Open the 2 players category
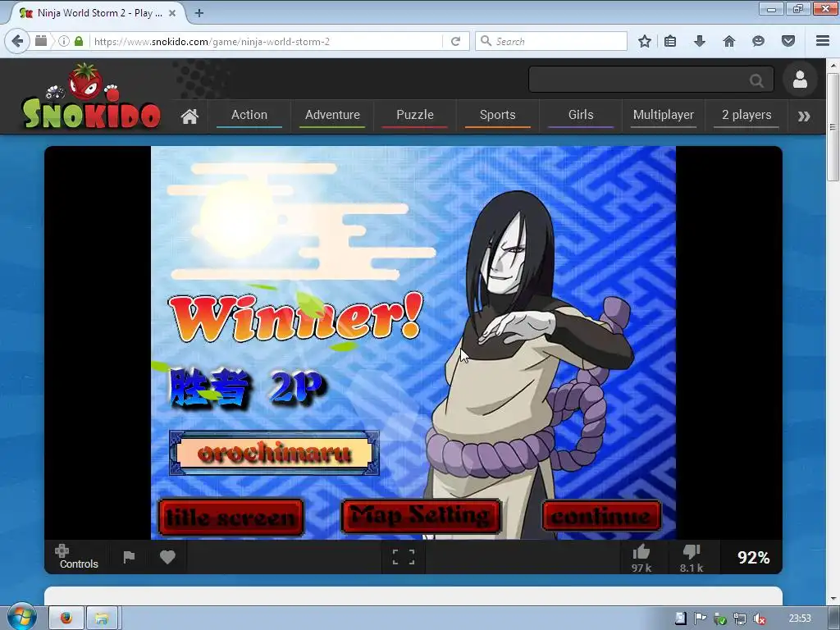 click(x=746, y=115)
